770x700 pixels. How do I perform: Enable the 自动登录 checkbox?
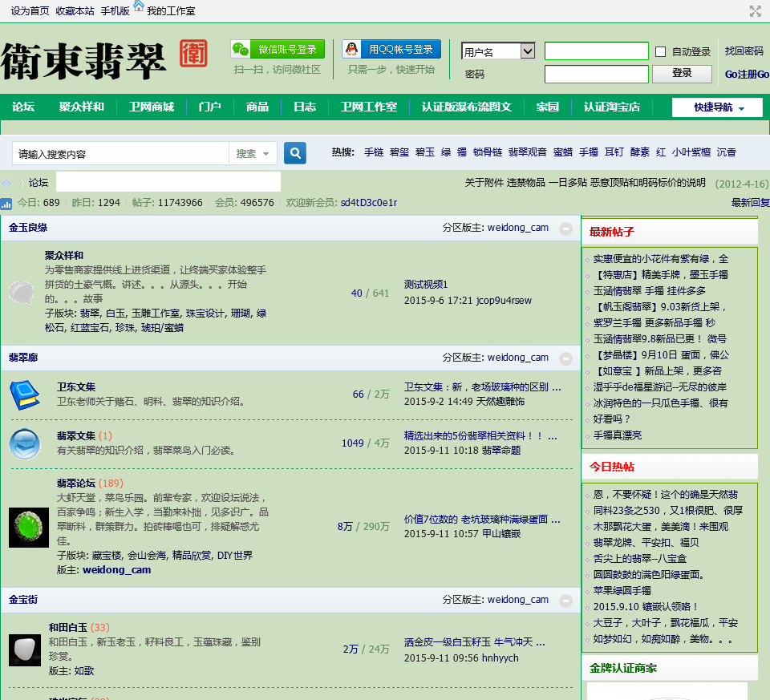(661, 52)
